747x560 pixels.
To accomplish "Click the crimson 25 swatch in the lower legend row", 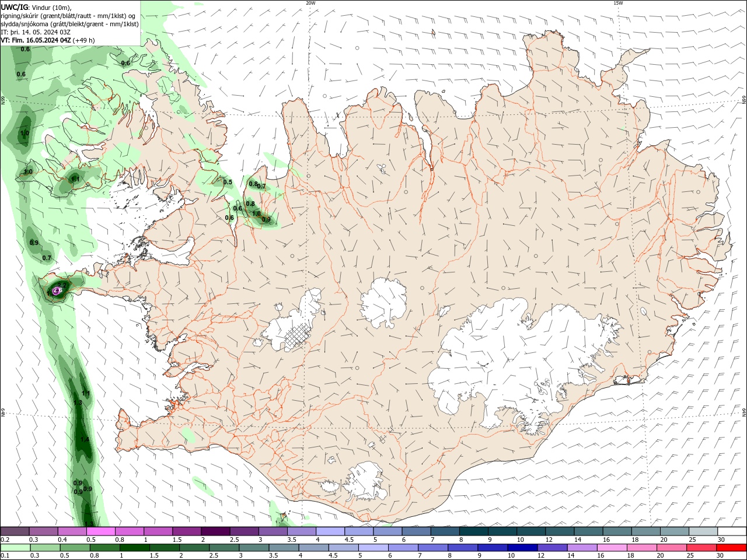I will (x=702, y=548).
